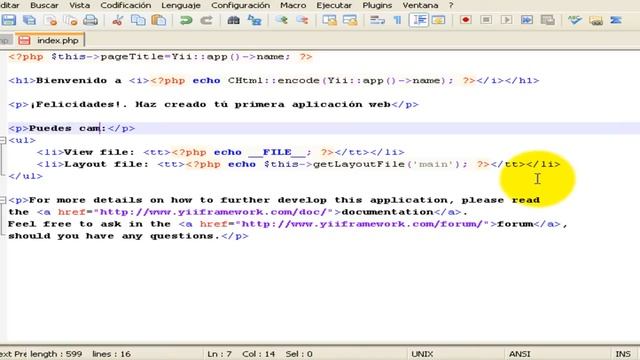The width and height of the screenshot is (640, 360).
Task: Click the Run macro multiple times icon
Action: 527,20
